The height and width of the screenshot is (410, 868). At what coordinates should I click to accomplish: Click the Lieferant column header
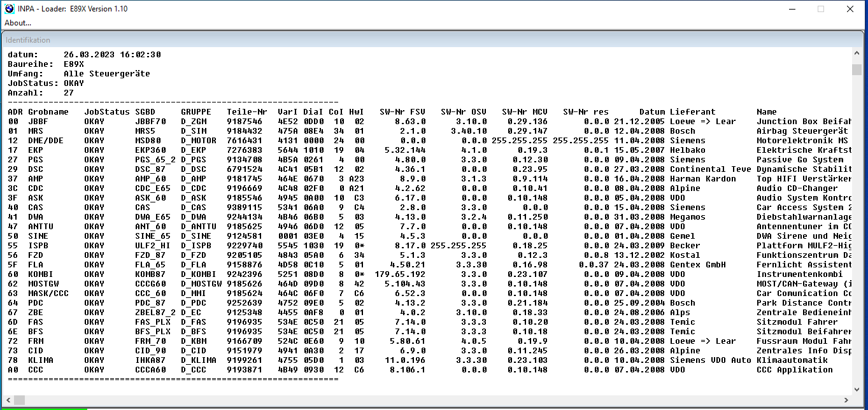pyautogui.click(x=692, y=112)
